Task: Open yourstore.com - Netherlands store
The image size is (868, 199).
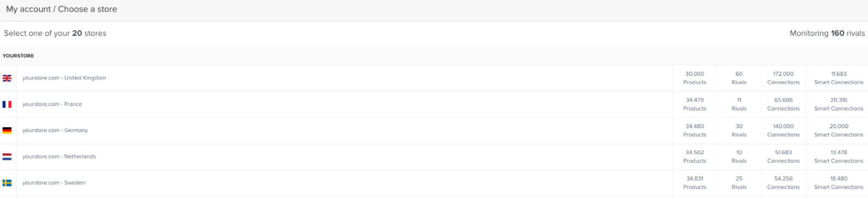Action: coord(59,156)
